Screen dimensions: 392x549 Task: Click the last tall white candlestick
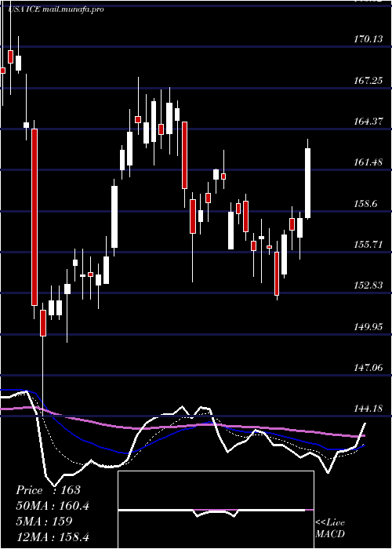308,183
